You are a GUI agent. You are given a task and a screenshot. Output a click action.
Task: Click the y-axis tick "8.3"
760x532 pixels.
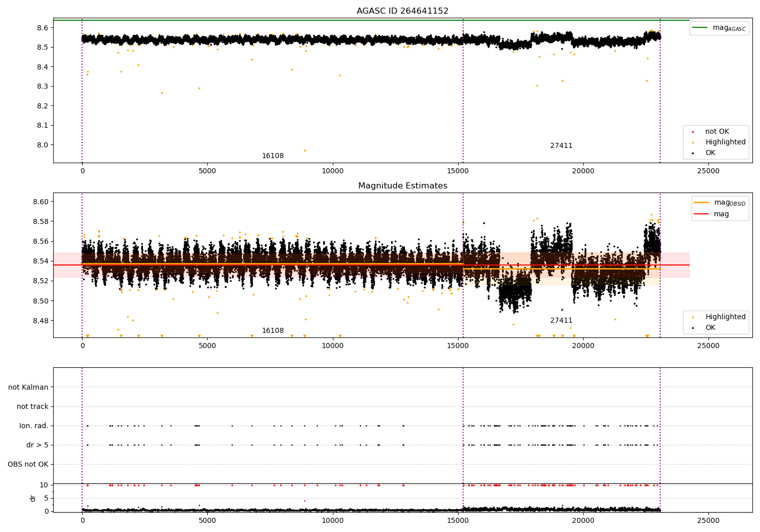43,86
